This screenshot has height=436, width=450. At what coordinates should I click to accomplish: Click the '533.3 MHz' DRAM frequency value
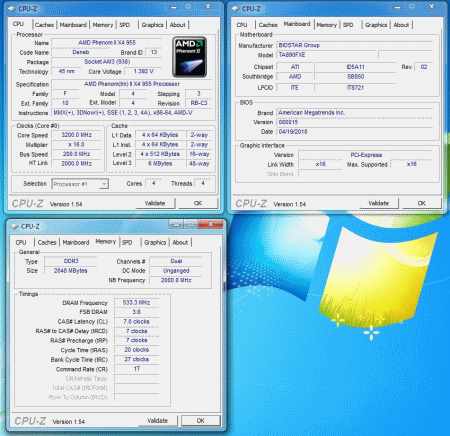(x=136, y=303)
